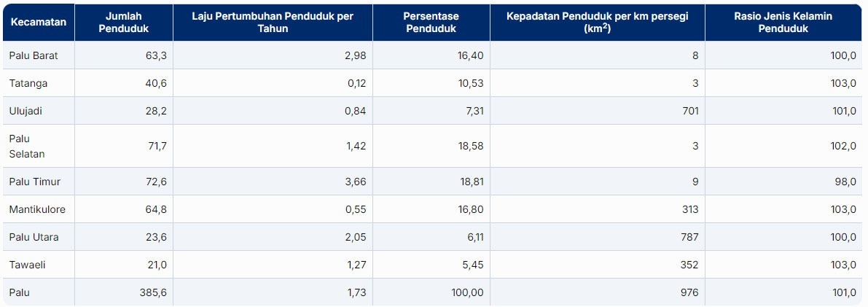Select the Laju Pertumbuhan Penduduk per Tahun header
The height and width of the screenshot is (307, 868).
273,22
